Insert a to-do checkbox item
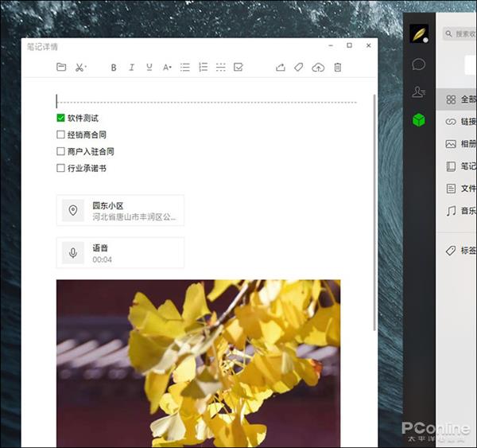 (238, 67)
